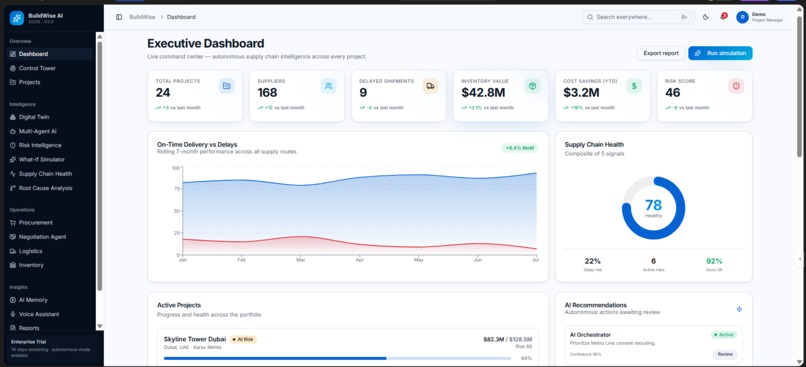
Task: Click the 168 suppliers value
Action: tap(267, 93)
